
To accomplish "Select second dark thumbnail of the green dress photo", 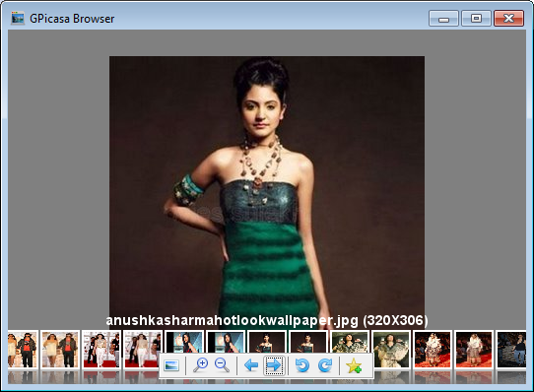I will pos(308,343).
